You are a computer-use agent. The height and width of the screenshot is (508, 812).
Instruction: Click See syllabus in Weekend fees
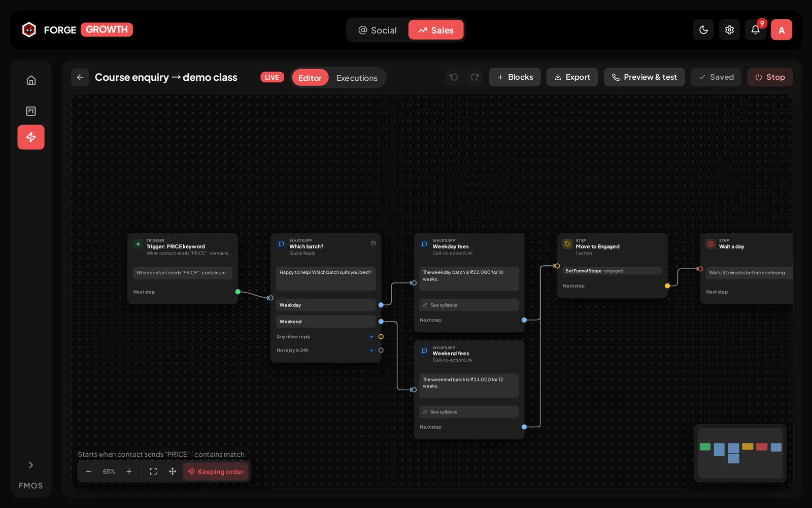coord(469,412)
